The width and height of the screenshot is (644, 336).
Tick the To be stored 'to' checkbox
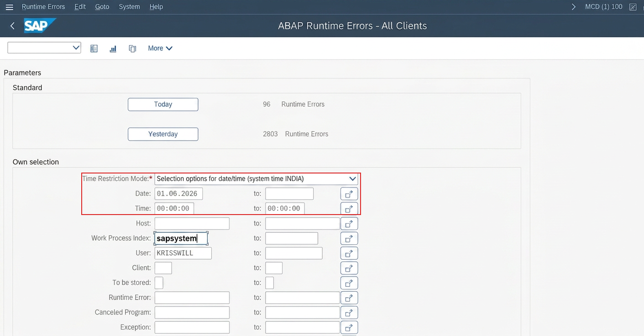(270, 283)
